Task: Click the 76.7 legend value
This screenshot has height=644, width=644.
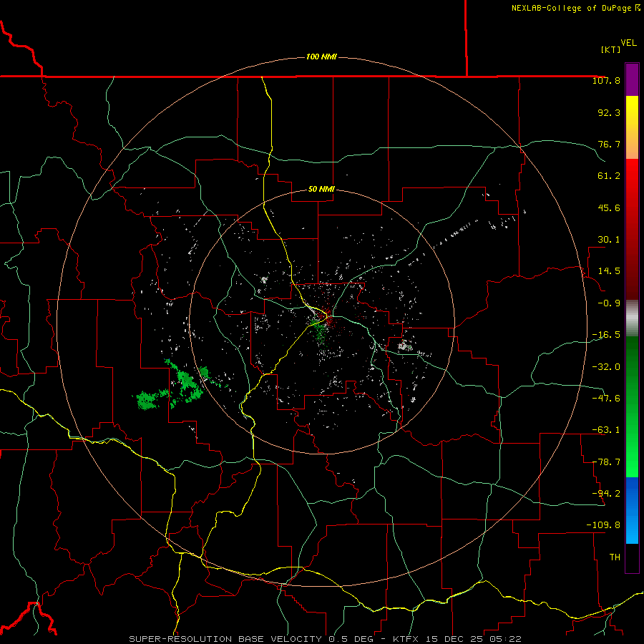Action: [609, 144]
